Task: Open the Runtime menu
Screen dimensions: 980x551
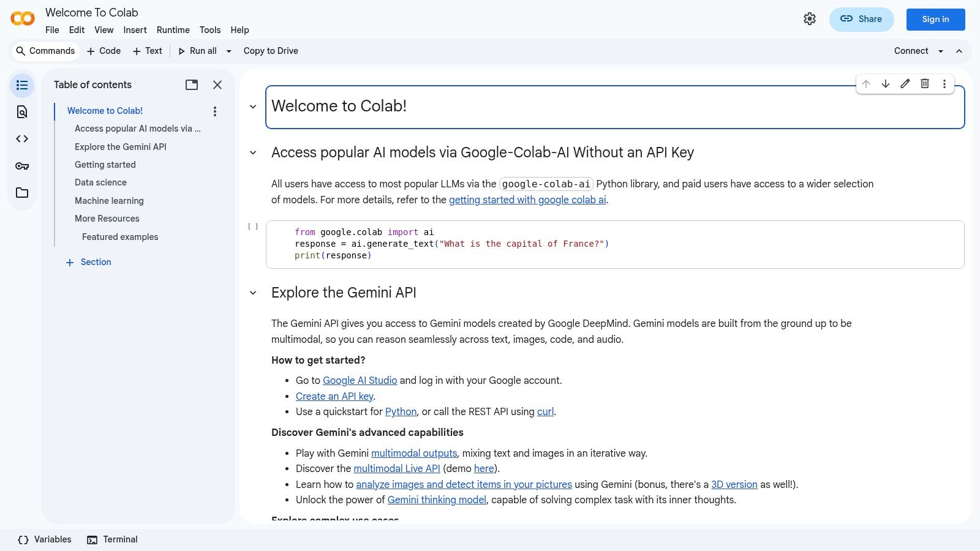Action: (173, 30)
